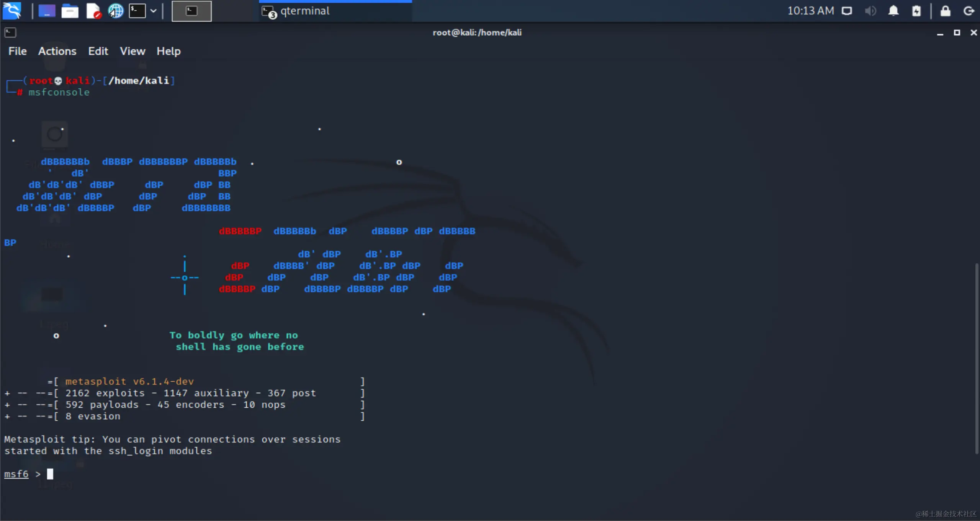Launch the text editor from panel
This screenshot has width=980, height=521.
pyautogui.click(x=93, y=11)
